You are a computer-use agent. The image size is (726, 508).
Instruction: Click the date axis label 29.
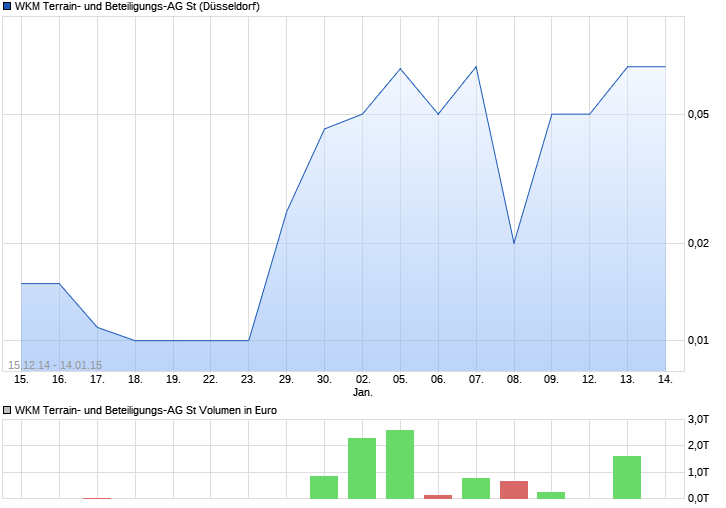(x=286, y=379)
